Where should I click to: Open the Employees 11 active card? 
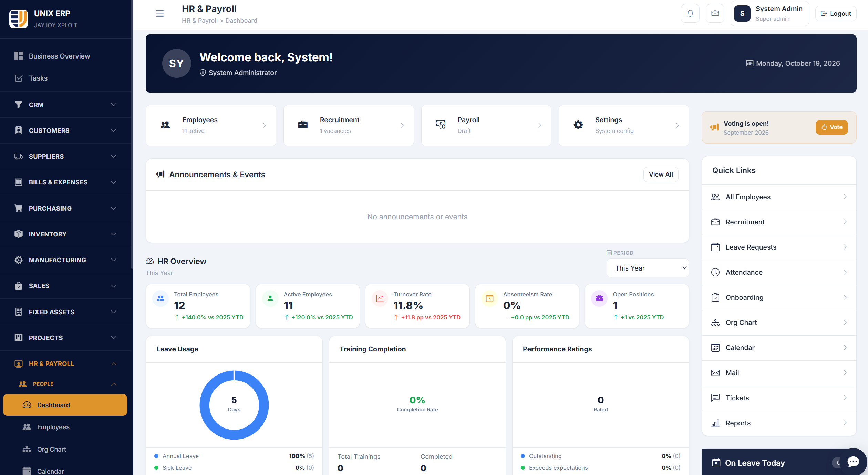pyautogui.click(x=211, y=125)
